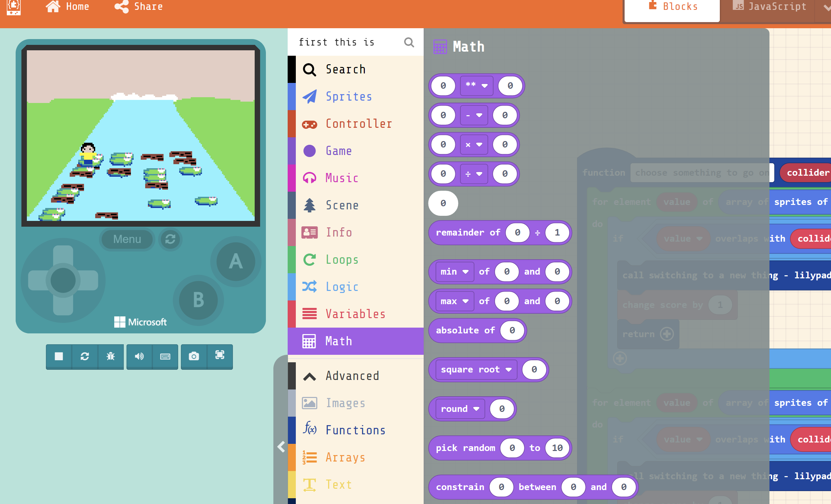This screenshot has height=504, width=831.
Task: Click the 1 divisor in remainder block
Action: coord(557,232)
